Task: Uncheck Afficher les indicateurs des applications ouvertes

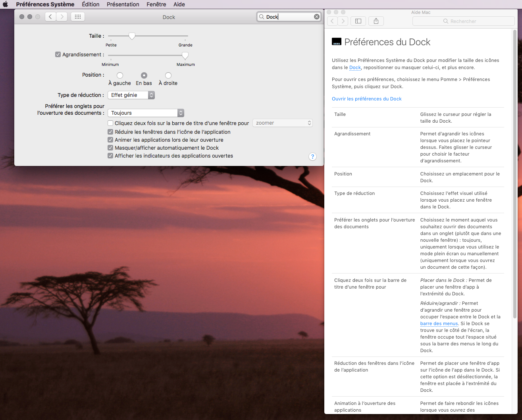Action: coord(110,156)
